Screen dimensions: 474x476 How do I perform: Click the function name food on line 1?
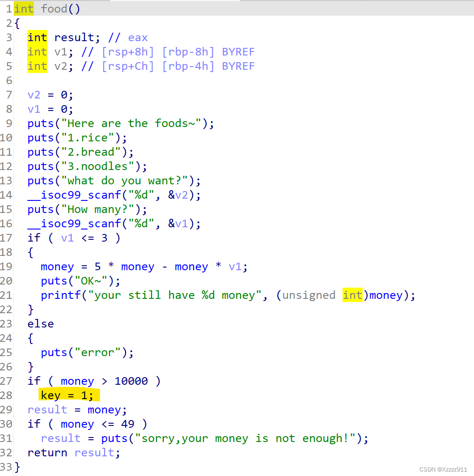[54, 9]
